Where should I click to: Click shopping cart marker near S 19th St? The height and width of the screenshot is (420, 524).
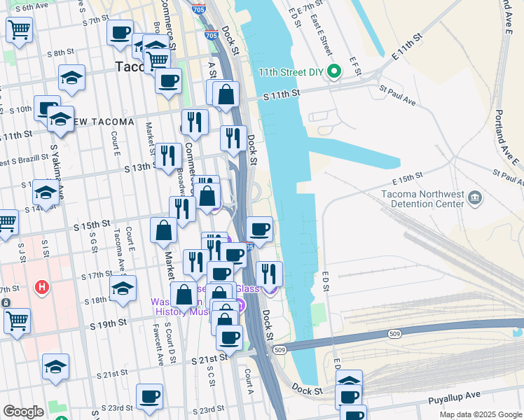tap(17, 323)
